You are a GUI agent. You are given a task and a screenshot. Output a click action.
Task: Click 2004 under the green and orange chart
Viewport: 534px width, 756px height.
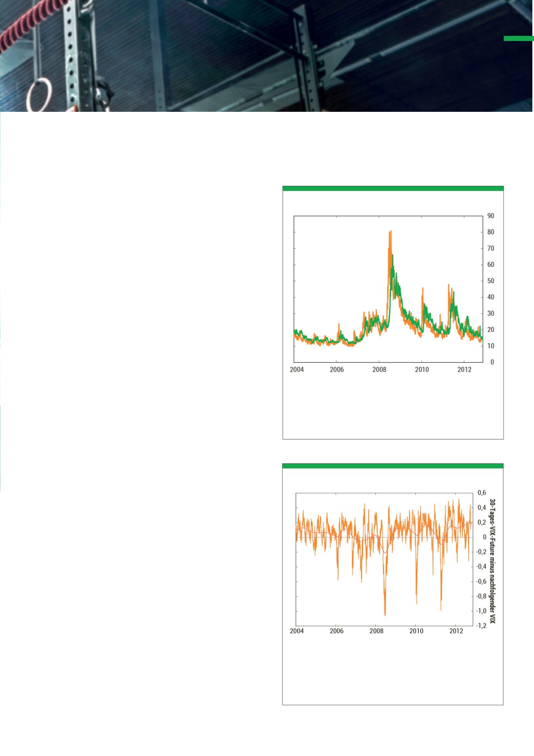click(x=297, y=370)
